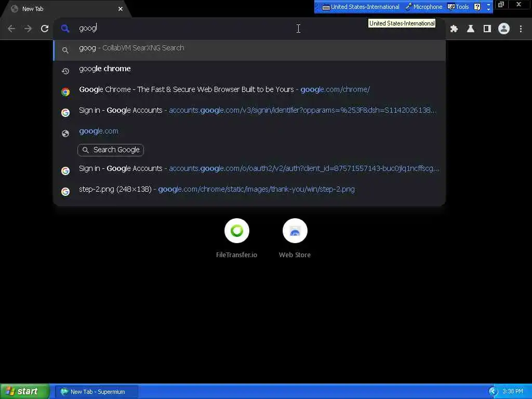Click the language bar help icon
532x399 pixels.
477,7
